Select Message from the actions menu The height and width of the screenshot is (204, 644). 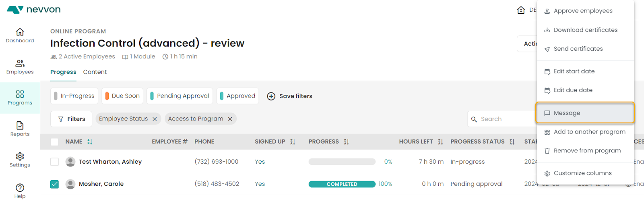(x=585, y=113)
